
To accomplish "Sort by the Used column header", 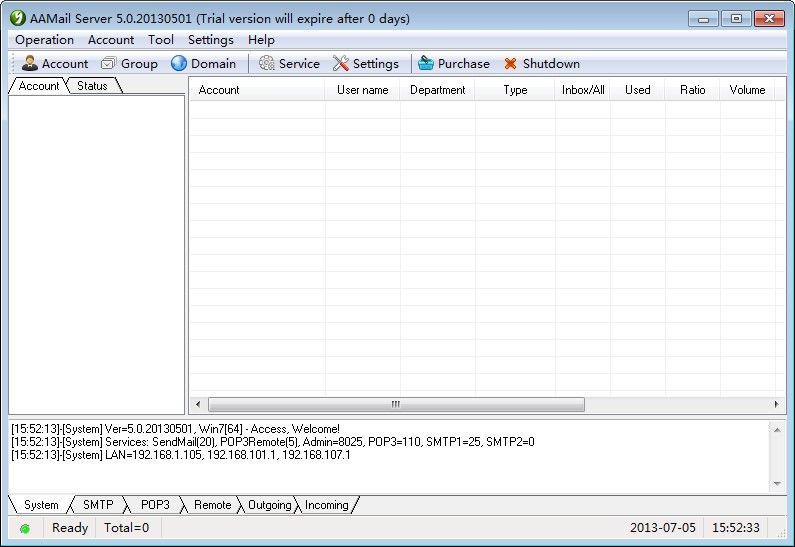I will (x=637, y=90).
